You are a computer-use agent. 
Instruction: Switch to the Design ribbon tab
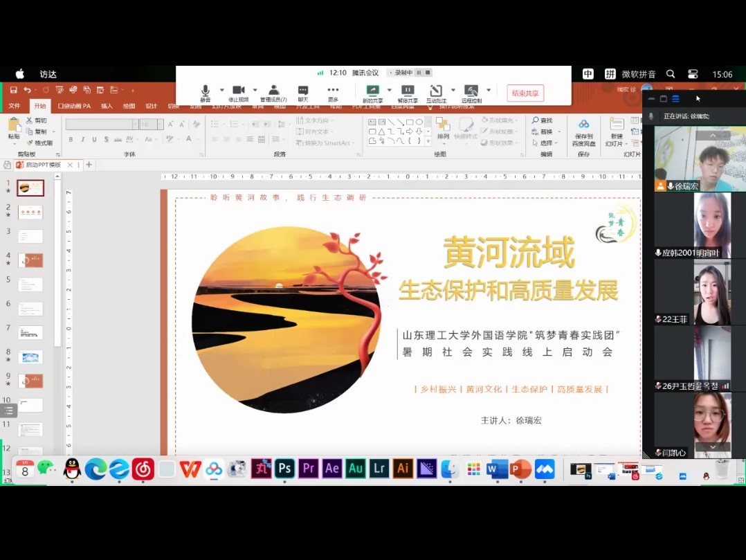pyautogui.click(x=151, y=106)
